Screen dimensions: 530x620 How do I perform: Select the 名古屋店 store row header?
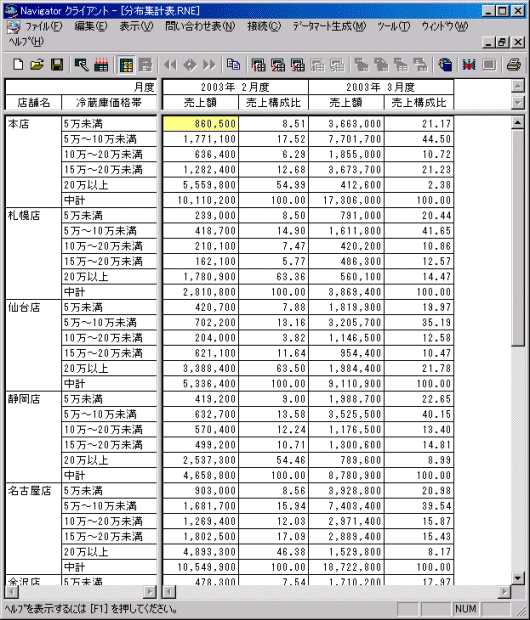(x=33, y=529)
